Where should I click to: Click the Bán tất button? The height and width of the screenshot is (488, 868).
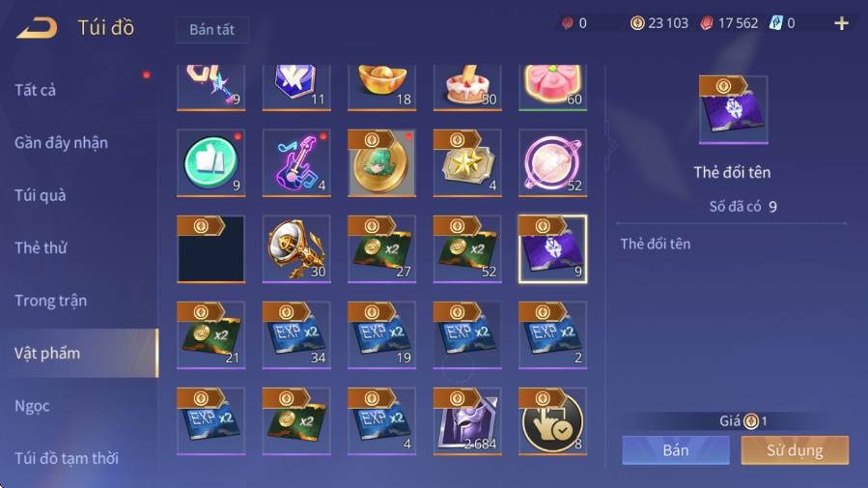[212, 29]
